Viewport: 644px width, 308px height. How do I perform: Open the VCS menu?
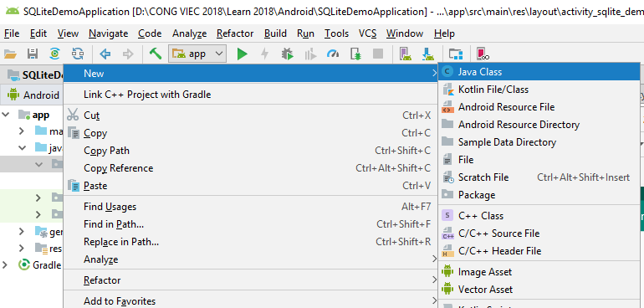tap(368, 33)
